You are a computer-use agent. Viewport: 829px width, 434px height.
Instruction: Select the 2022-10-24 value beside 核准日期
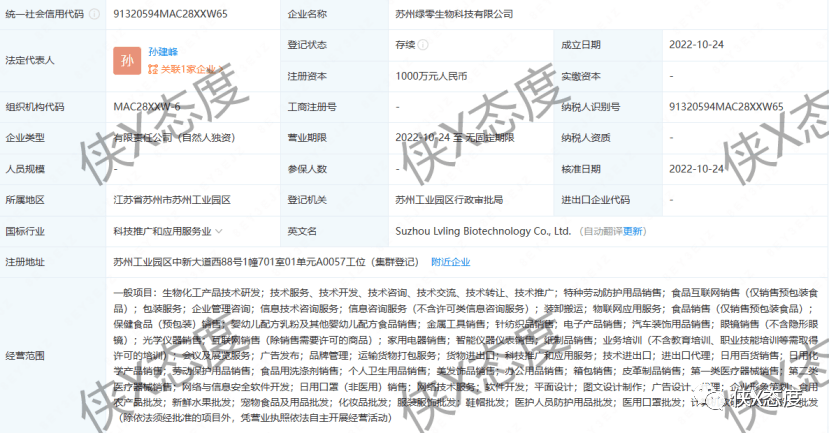(x=696, y=169)
